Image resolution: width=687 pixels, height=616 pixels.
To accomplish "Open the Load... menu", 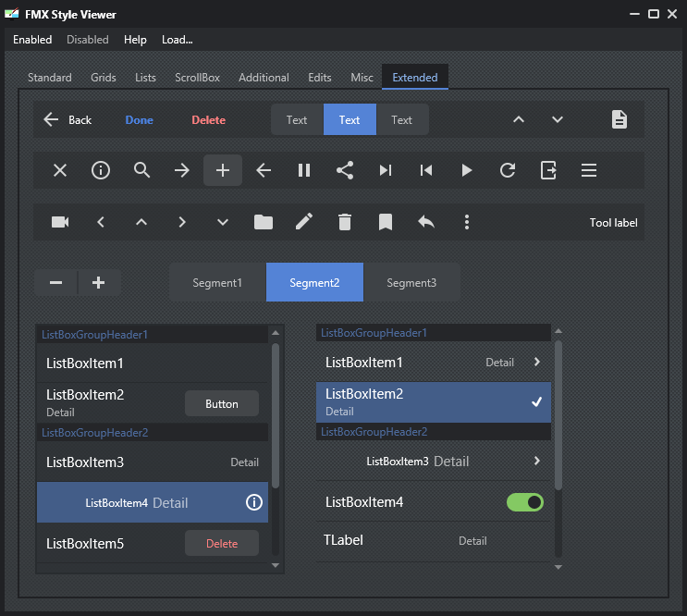I will tap(177, 40).
